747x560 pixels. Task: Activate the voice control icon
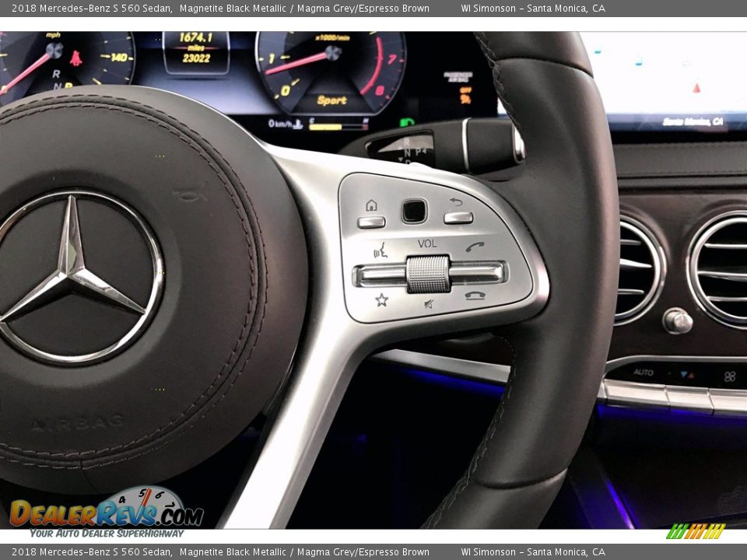click(x=381, y=250)
